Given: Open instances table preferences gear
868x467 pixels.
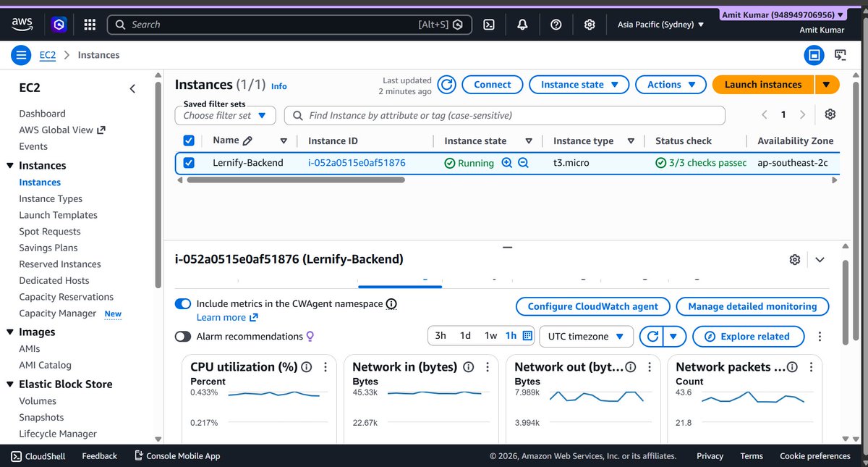Looking at the screenshot, I should click(x=830, y=115).
